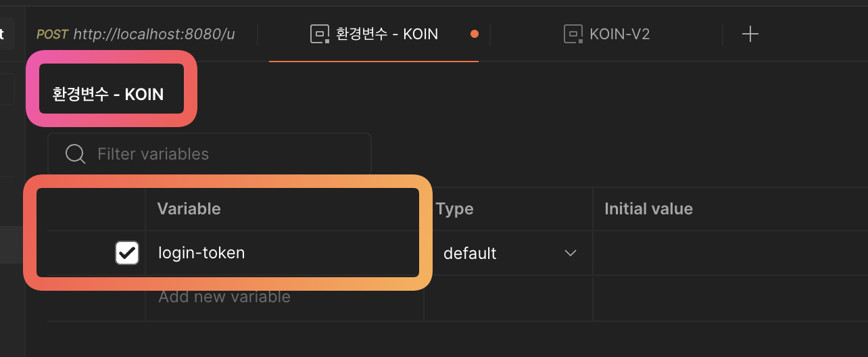The image size is (868, 357).
Task: Click the 환경변수 - KOIN environment title
Action: tap(108, 94)
